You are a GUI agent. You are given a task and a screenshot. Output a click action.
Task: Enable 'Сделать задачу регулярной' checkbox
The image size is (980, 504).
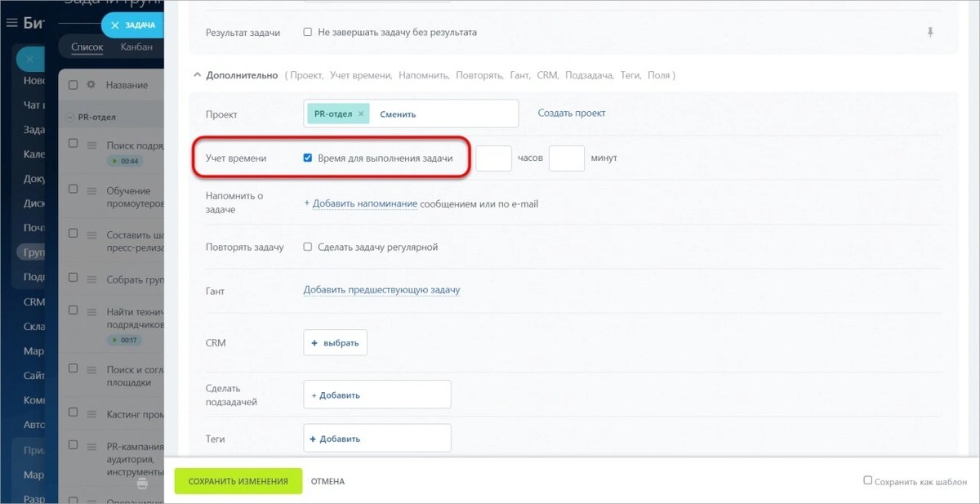(308, 247)
